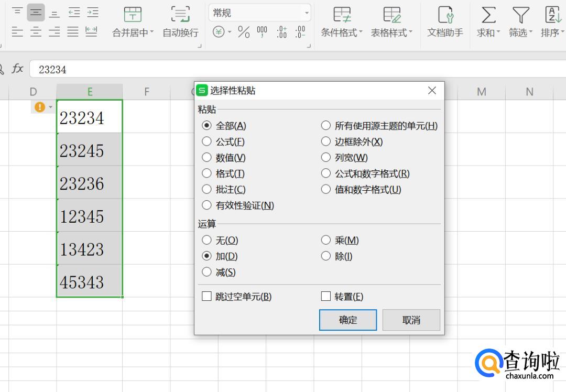Click the 确定 button to confirm paste
This screenshot has height=392, width=566.
[348, 320]
